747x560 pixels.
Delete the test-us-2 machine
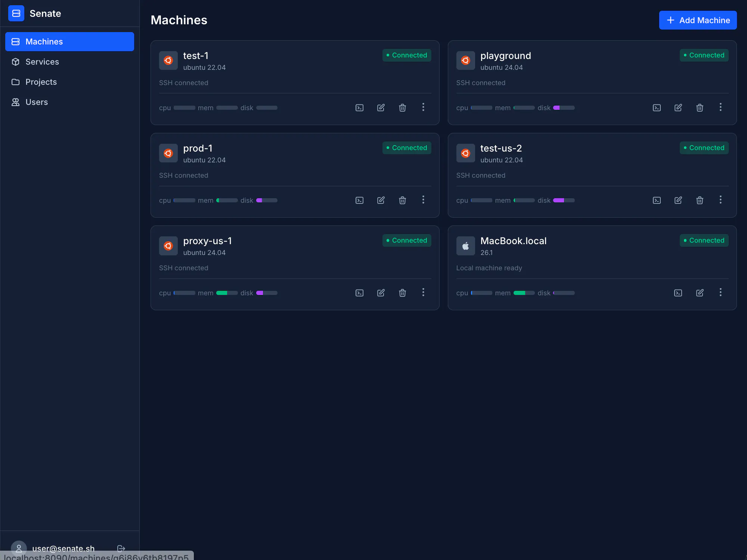pos(700,200)
